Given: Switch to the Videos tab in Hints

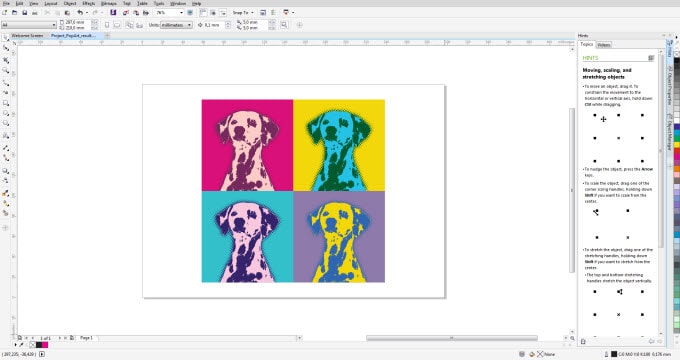Looking at the screenshot, I should click(x=604, y=45).
